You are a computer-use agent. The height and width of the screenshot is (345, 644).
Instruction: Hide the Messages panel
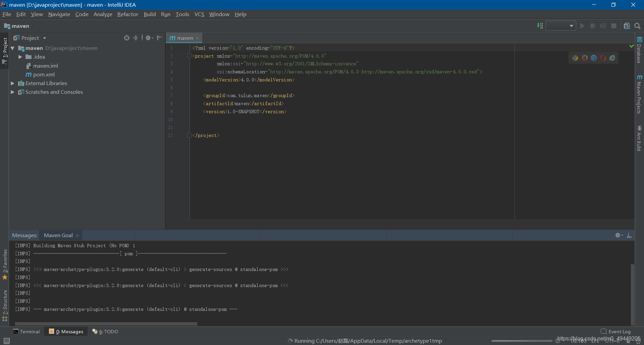pyautogui.click(x=629, y=235)
